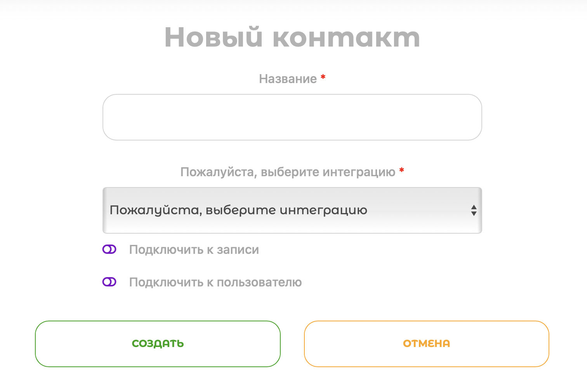Click the purple toggle icon next to 'Подключить к записи'
Image resolution: width=587 pixels, height=392 pixels.
109,250
